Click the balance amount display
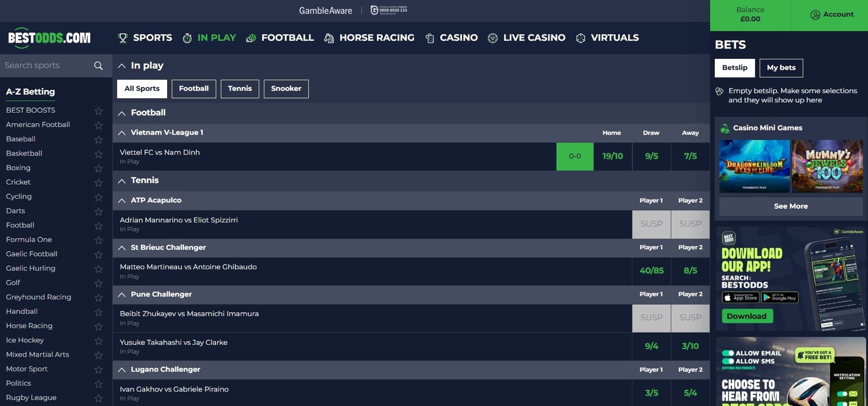This screenshot has width=868, height=406. pyautogui.click(x=750, y=19)
